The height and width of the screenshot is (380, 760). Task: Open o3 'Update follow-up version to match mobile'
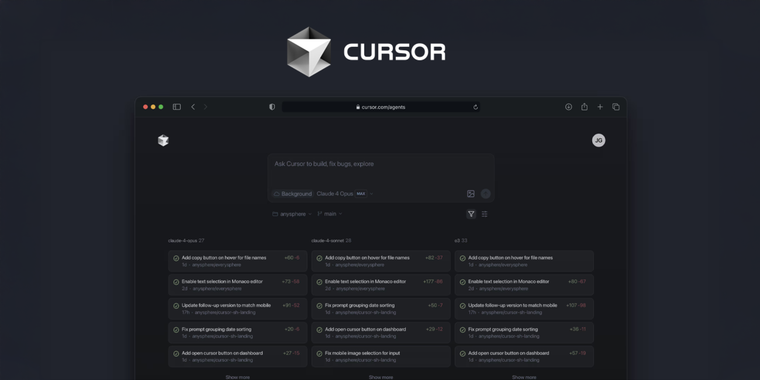click(524, 309)
